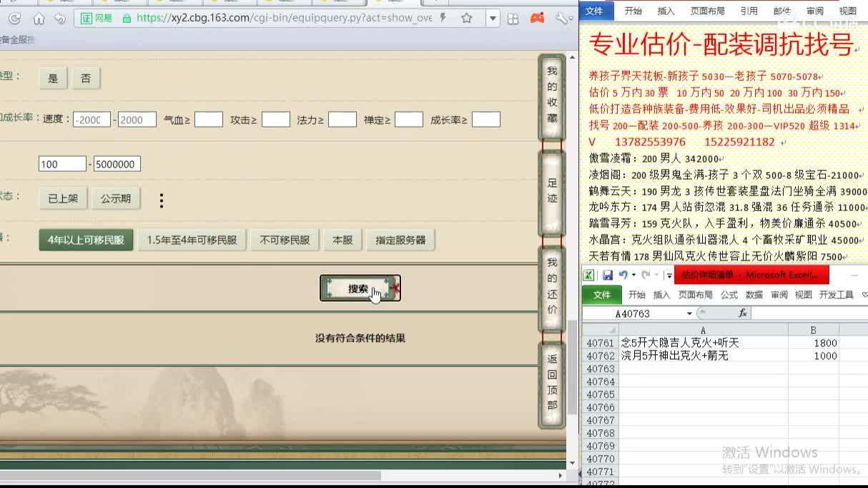Click the 禅定≥ input field

click(409, 119)
